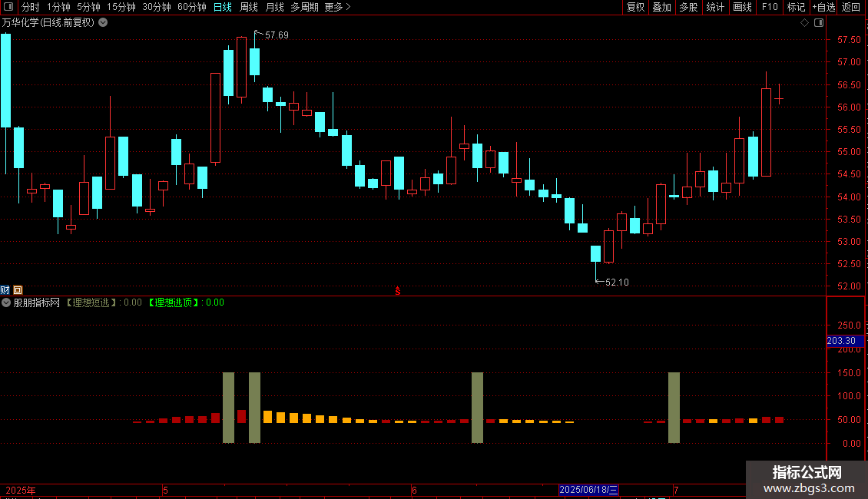This screenshot has height=499, width=868.
Task: Select the 15分钟 period tab
Action: 121,7
